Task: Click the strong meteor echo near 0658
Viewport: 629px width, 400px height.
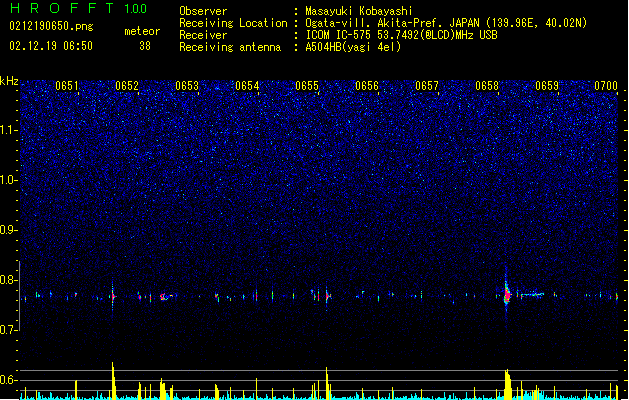Action: 507,295
